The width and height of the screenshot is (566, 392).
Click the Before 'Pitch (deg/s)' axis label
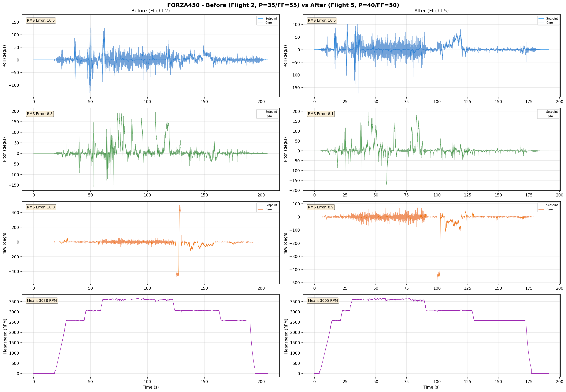(4, 149)
